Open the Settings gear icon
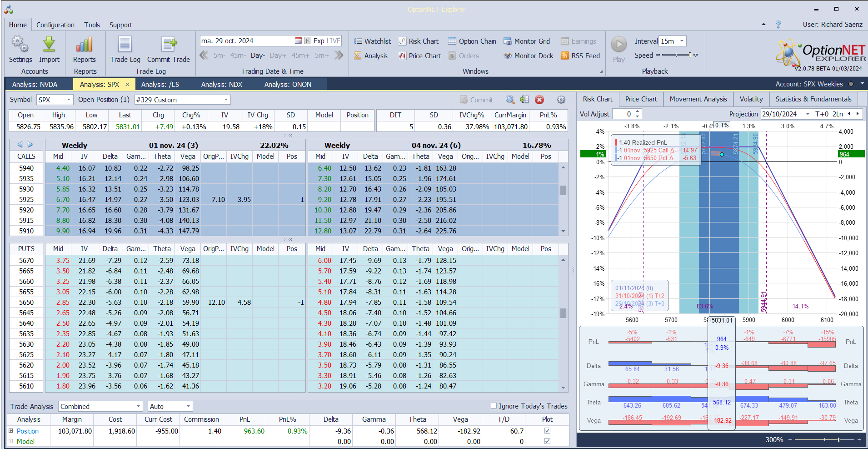 point(20,45)
